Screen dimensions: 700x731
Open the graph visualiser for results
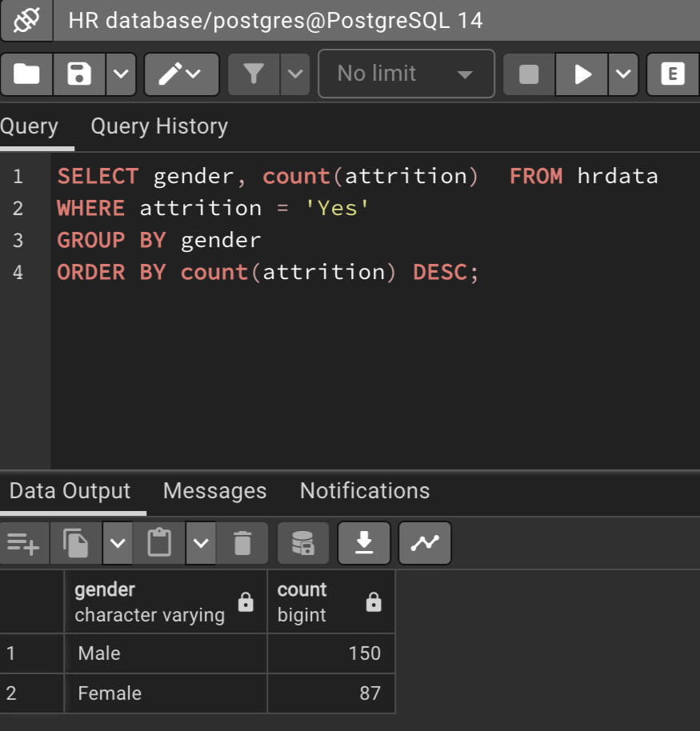(425, 544)
